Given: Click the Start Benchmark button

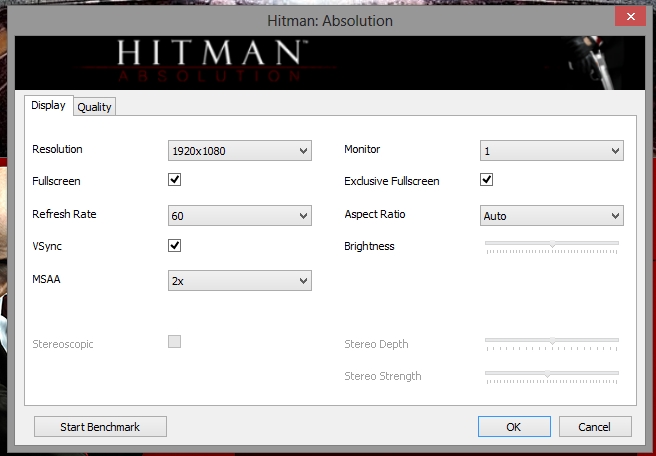Looking at the screenshot, I should tap(100, 427).
